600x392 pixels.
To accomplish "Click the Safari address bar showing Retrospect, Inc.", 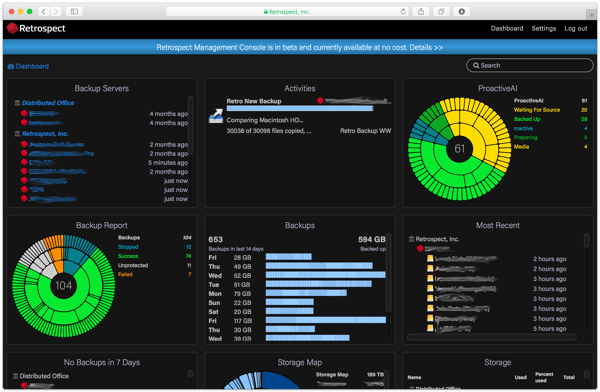I will (287, 11).
